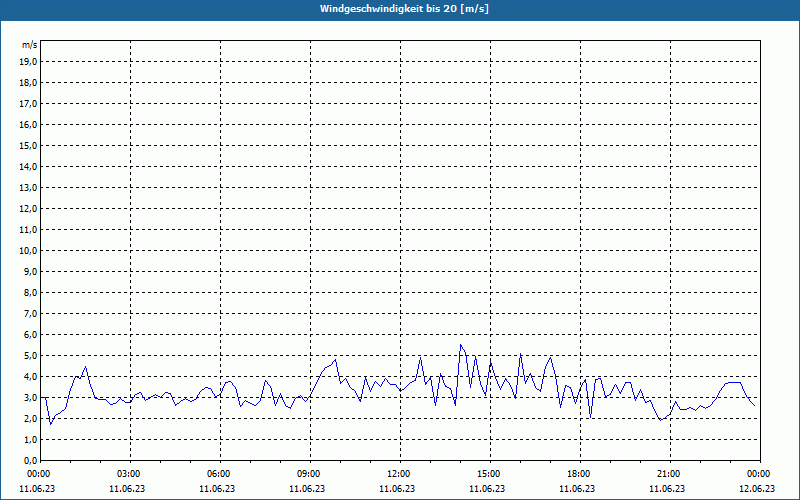Click y-axis value '4,0'

pos(30,377)
